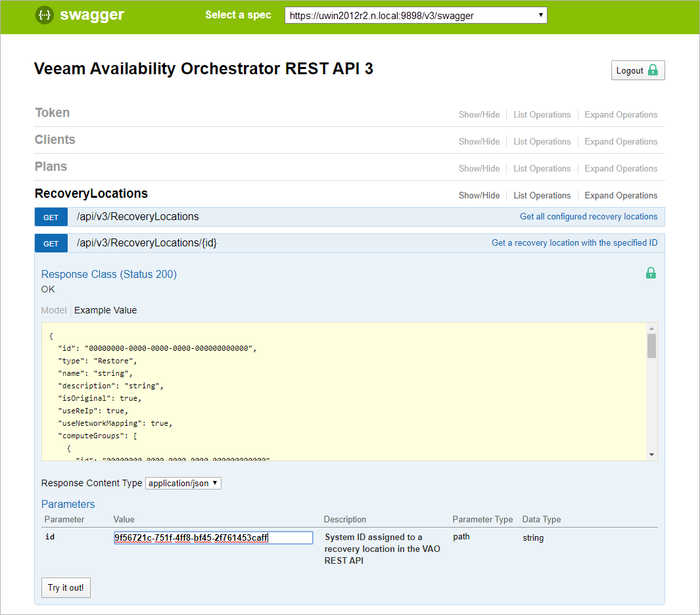The width and height of the screenshot is (700, 615).
Task: Expand the Plans section heading
Action: coord(51,166)
